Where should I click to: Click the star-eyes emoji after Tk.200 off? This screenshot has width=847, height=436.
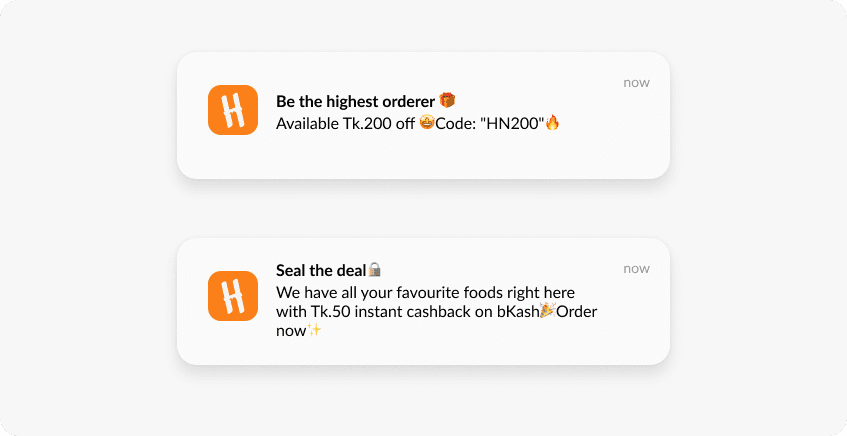click(x=427, y=123)
